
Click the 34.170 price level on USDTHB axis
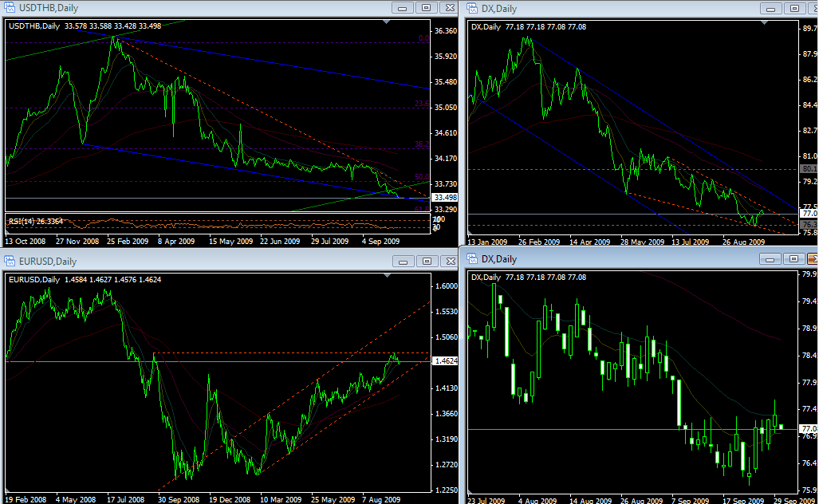446,158
